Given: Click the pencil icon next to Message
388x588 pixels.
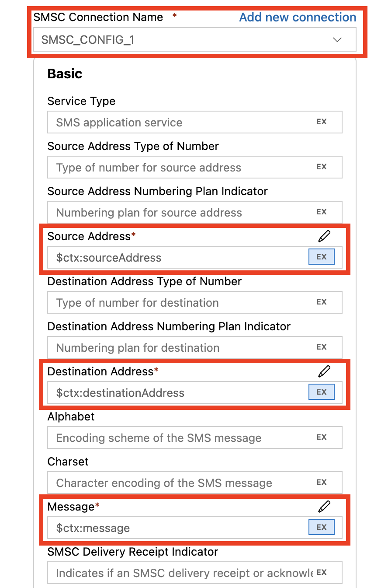Looking at the screenshot, I should pos(324,507).
